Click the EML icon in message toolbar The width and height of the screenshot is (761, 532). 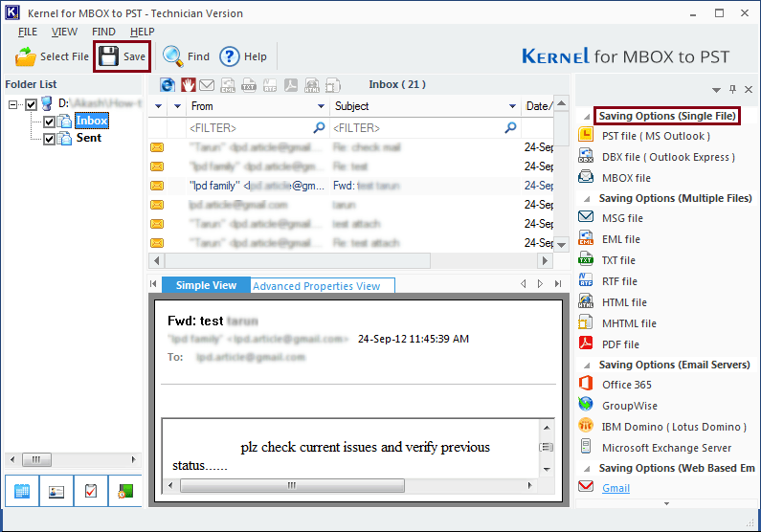pyautogui.click(x=228, y=85)
